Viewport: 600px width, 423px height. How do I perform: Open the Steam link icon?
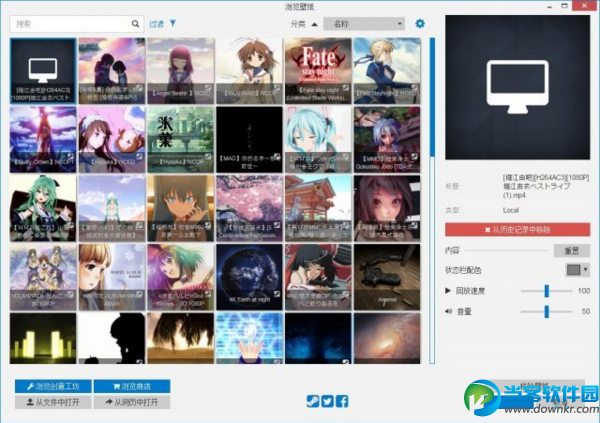click(313, 401)
